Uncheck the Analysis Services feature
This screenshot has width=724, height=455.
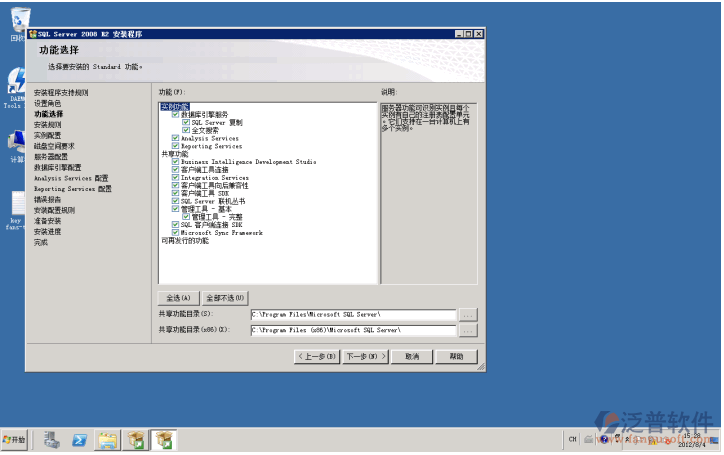pyautogui.click(x=176, y=138)
